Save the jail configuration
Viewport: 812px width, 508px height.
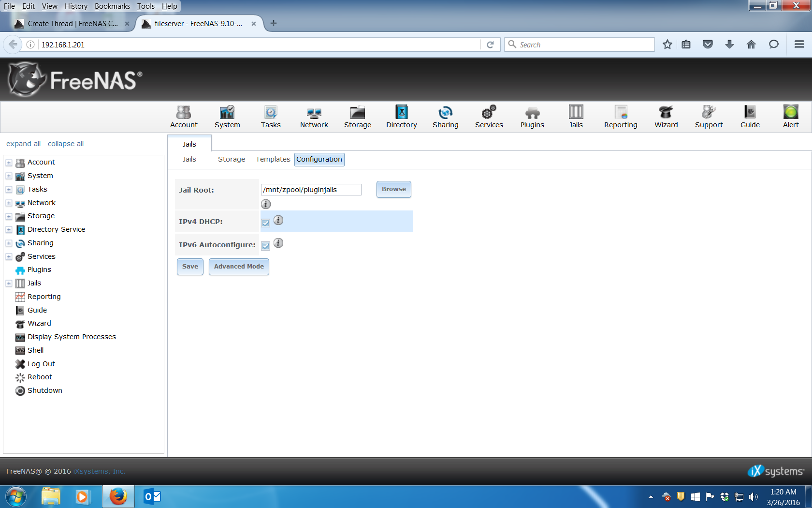coord(190,267)
